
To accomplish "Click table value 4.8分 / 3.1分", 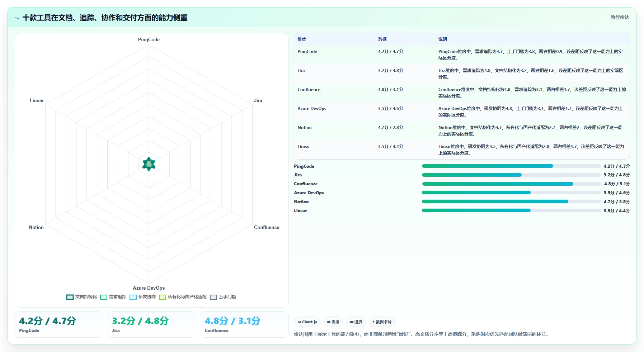I will point(390,90).
